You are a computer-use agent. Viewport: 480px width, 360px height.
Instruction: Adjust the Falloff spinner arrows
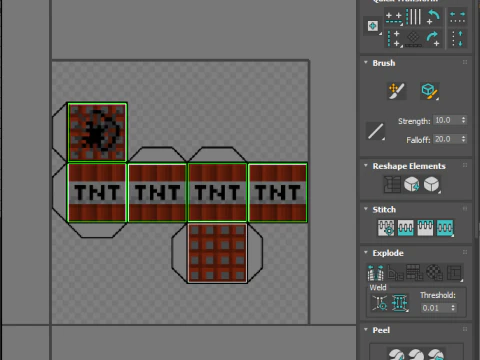click(x=463, y=139)
